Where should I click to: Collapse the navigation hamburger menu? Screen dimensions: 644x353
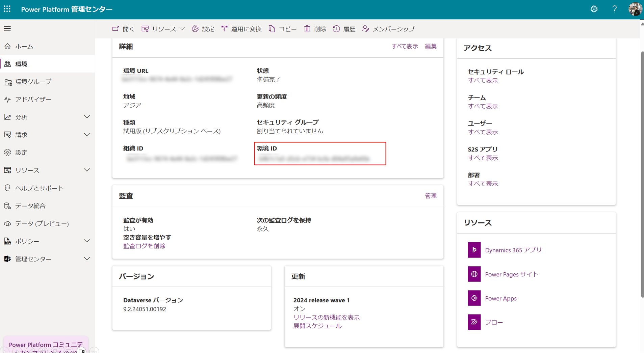coord(7,29)
